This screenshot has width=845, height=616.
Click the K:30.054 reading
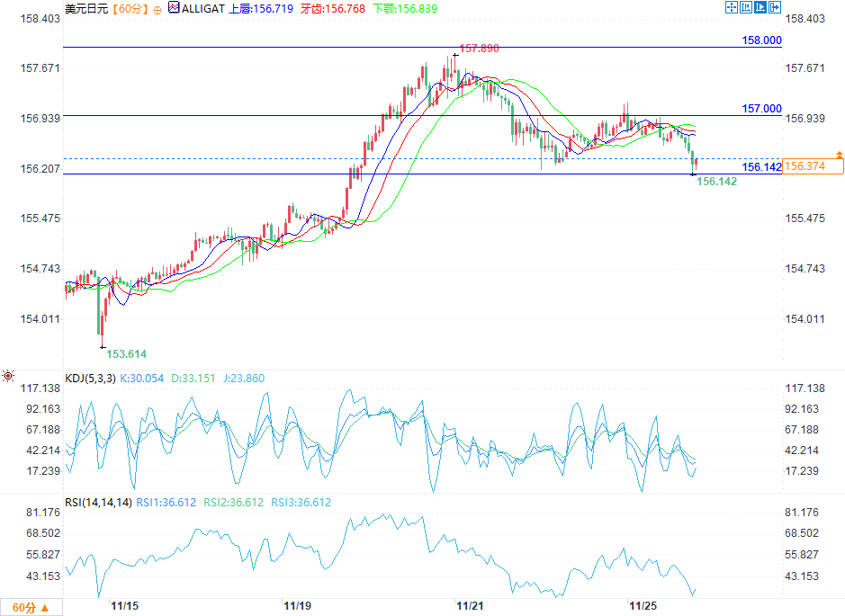[x=141, y=378]
